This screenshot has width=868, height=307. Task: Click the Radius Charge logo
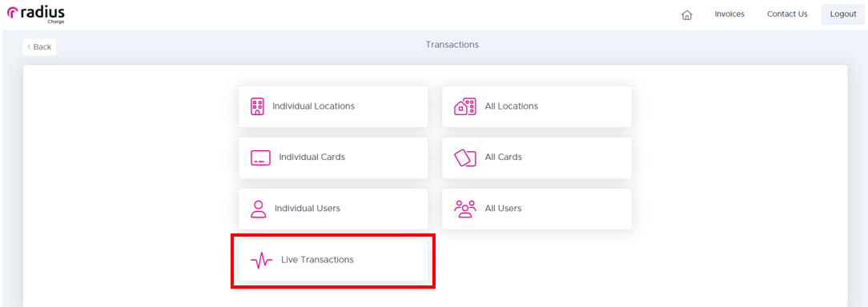point(36,15)
